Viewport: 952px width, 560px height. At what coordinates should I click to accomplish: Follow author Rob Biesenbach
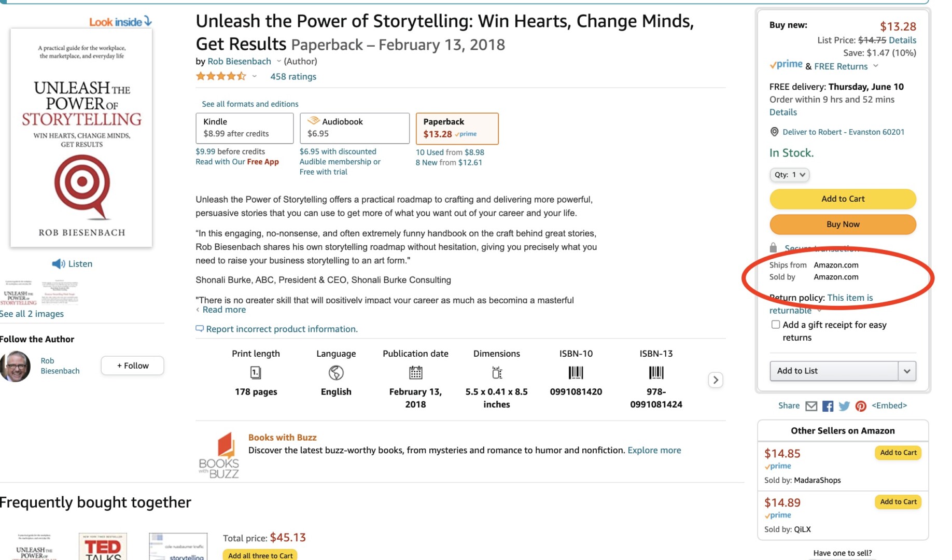(132, 366)
